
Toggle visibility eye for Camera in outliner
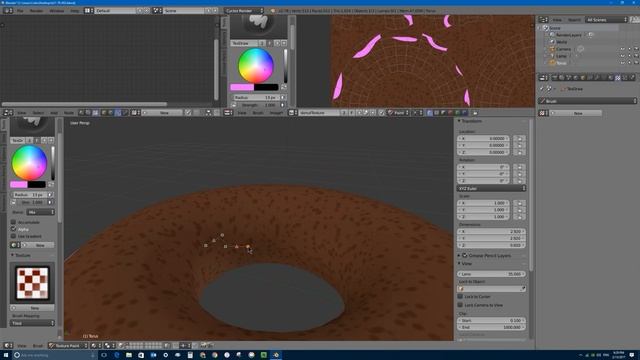point(622,49)
